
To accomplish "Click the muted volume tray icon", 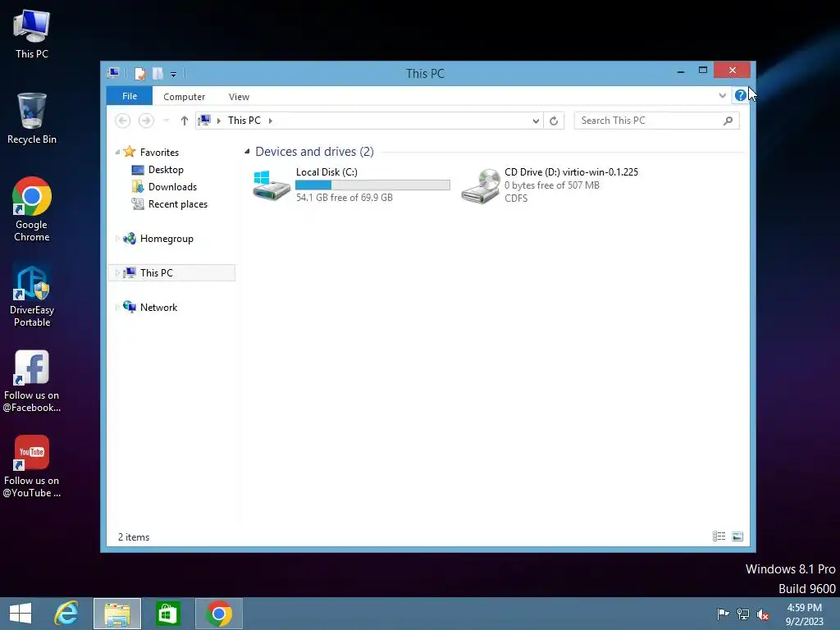I will pyautogui.click(x=763, y=614).
